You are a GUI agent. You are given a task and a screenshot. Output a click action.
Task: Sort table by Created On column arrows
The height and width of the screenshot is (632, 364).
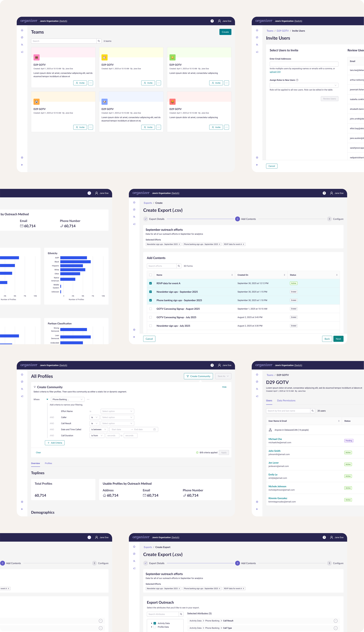(284, 275)
